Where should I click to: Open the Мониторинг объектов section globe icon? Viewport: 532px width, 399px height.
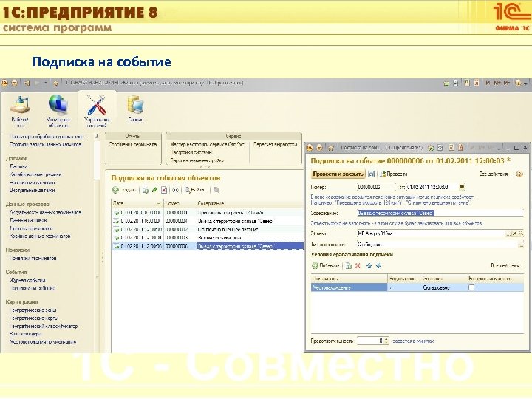[x=58, y=104]
